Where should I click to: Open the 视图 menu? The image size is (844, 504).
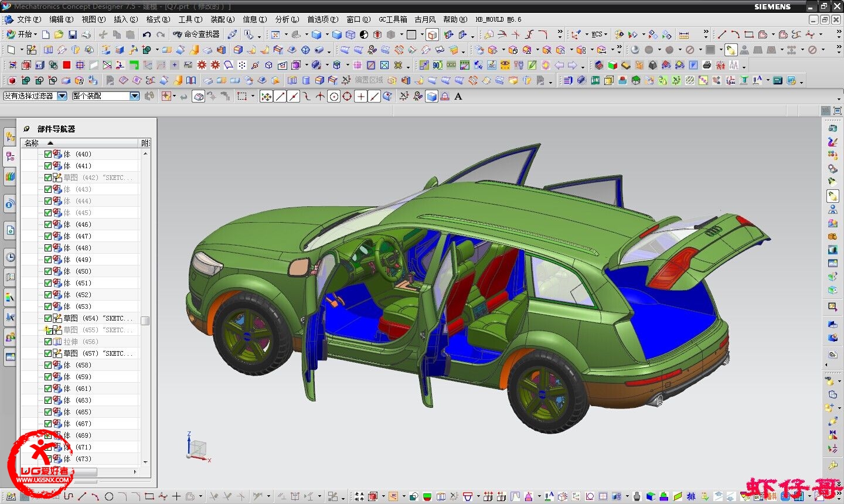(93, 19)
